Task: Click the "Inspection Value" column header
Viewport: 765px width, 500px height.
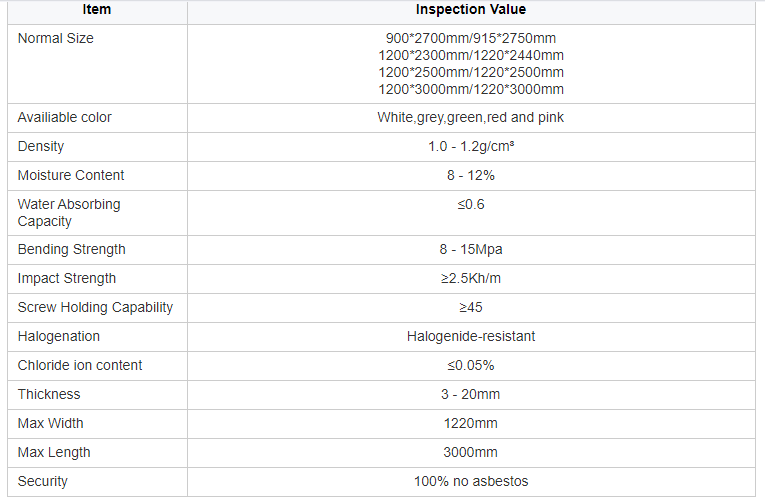Action: click(471, 10)
